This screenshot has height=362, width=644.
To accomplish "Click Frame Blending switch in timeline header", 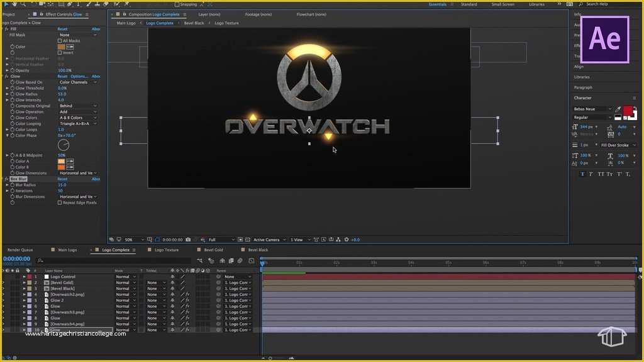I will [231, 261].
